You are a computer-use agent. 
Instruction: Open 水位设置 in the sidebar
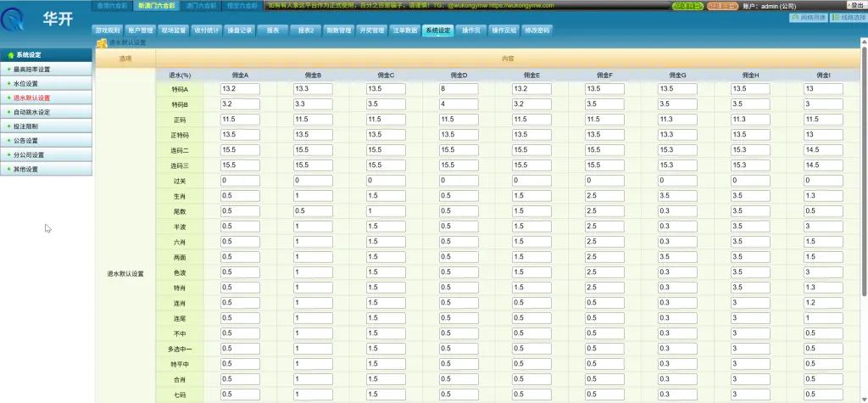pyautogui.click(x=46, y=84)
